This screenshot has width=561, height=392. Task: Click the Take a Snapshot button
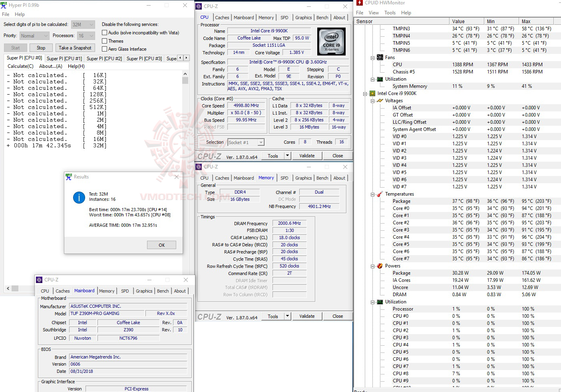click(x=75, y=48)
